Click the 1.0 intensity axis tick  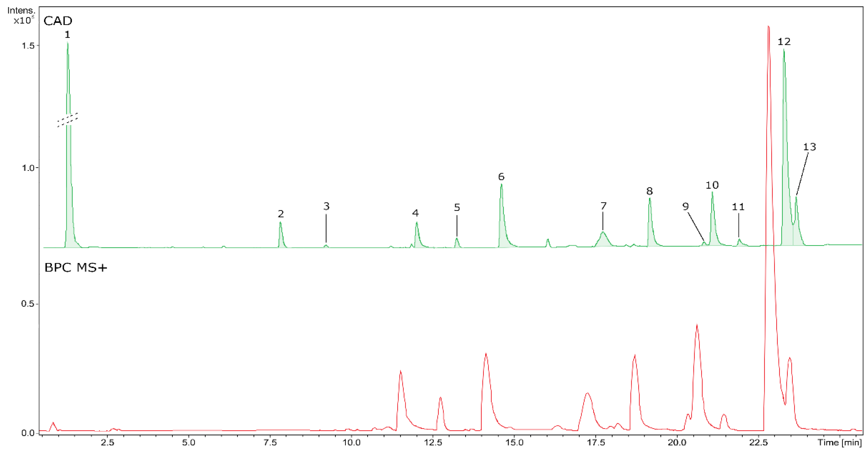(28, 168)
